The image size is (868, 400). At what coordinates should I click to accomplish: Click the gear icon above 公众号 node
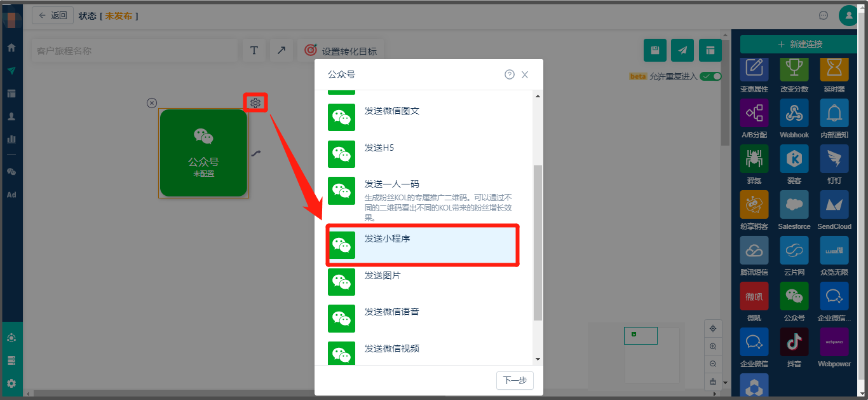pos(255,102)
